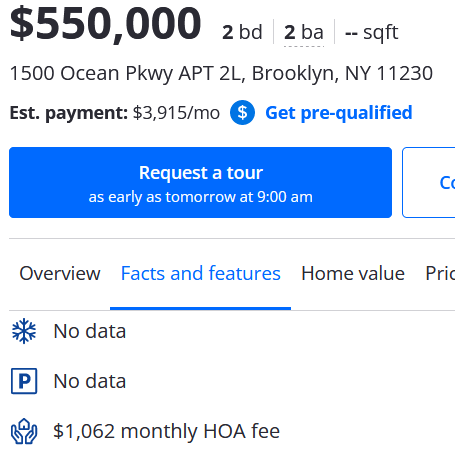Open the partially visible Price tab
Screen dimensions: 455x459
pos(440,273)
